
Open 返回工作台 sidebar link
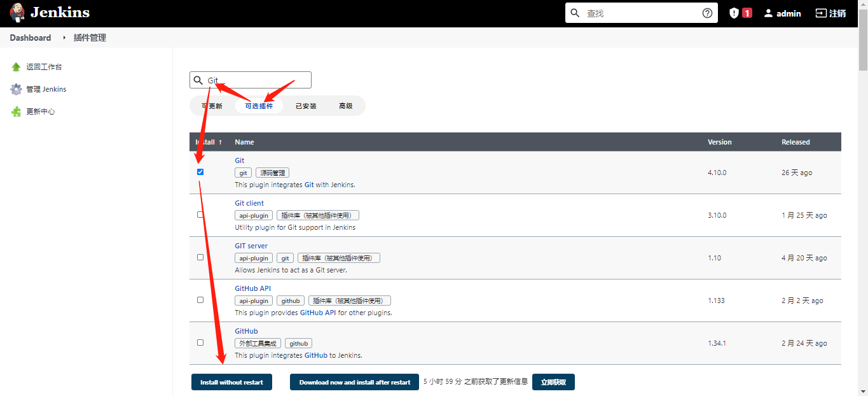(x=44, y=67)
